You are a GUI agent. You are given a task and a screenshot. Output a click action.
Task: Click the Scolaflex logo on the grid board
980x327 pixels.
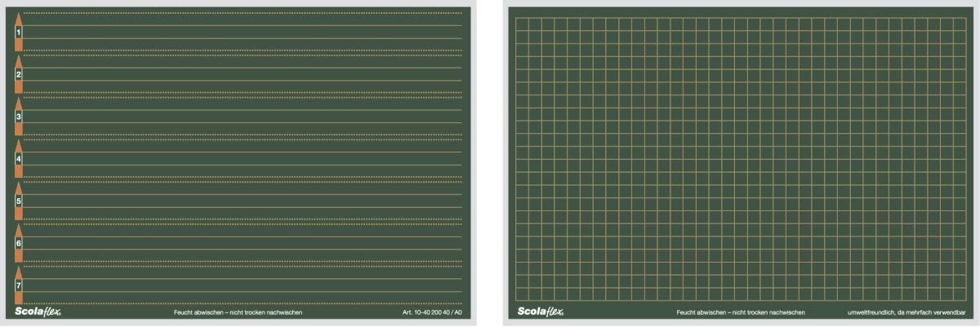(x=541, y=312)
